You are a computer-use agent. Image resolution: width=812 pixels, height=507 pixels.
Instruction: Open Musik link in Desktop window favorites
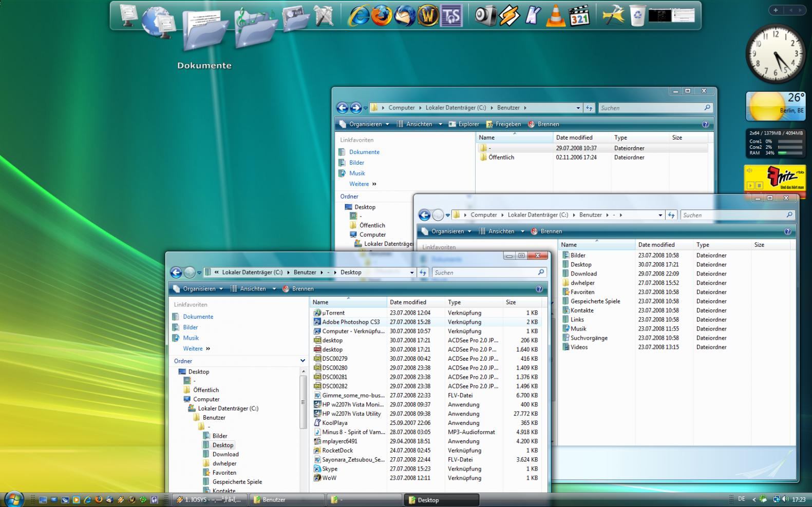(x=191, y=338)
